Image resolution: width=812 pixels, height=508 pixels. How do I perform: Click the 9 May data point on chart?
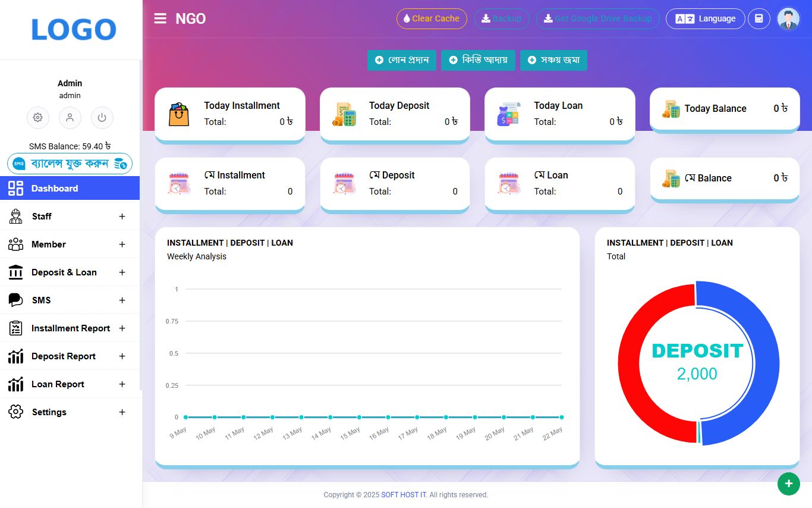[x=185, y=418]
